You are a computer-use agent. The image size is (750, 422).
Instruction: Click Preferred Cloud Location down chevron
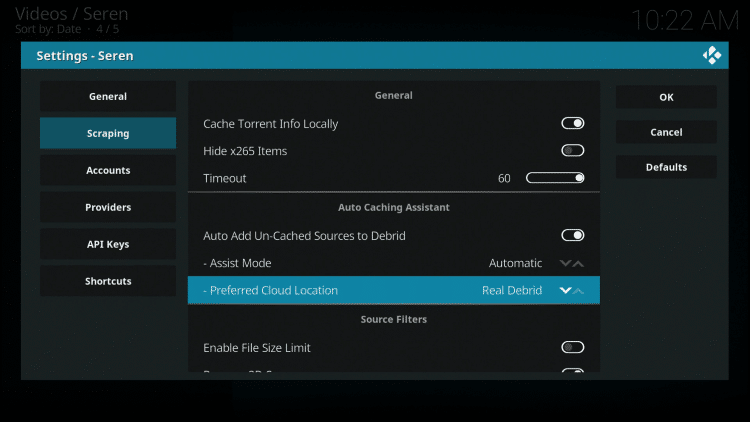(x=566, y=291)
